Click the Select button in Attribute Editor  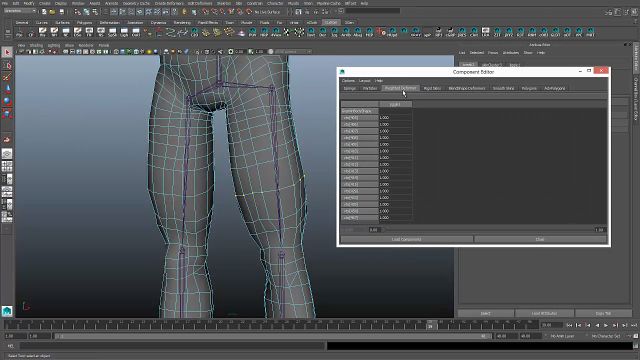pyautogui.click(x=485, y=313)
